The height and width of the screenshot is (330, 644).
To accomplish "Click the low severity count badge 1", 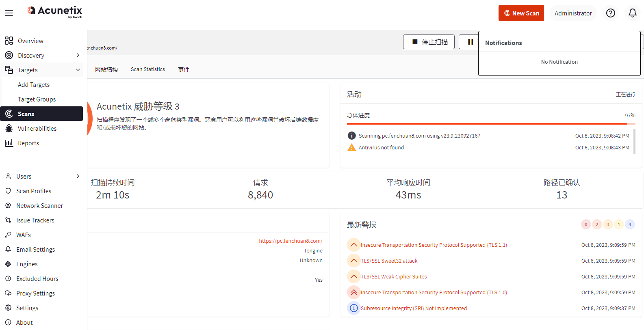I will pos(619,224).
